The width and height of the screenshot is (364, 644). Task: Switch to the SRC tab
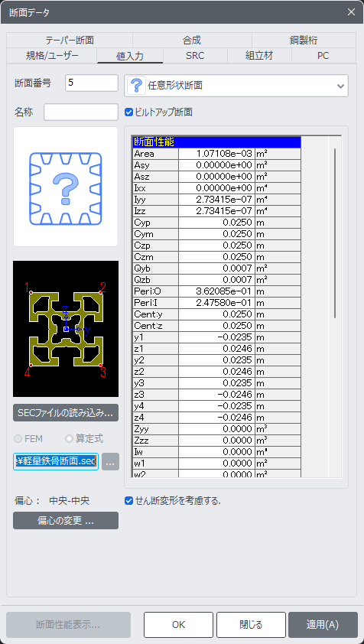click(195, 55)
